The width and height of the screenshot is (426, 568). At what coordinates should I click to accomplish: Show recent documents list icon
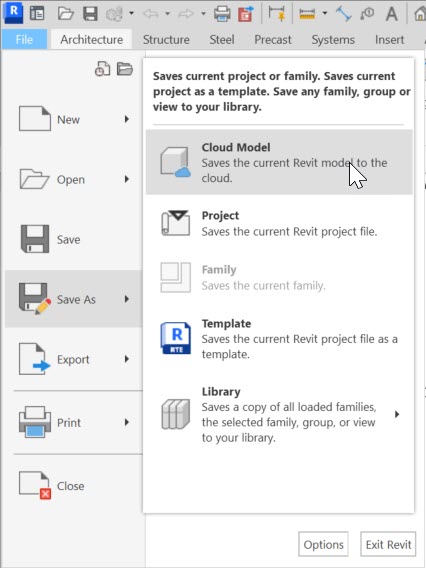(x=103, y=68)
